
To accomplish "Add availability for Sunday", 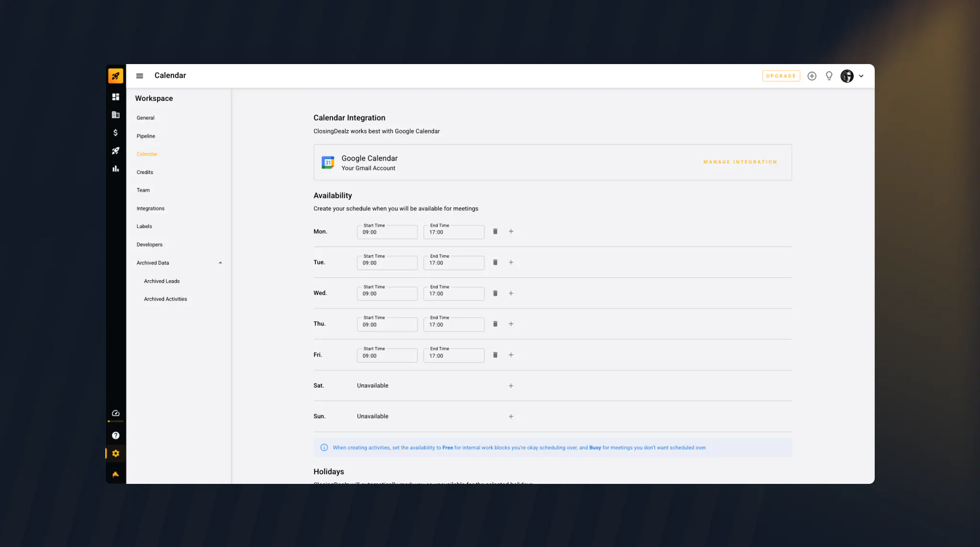I will [x=511, y=416].
